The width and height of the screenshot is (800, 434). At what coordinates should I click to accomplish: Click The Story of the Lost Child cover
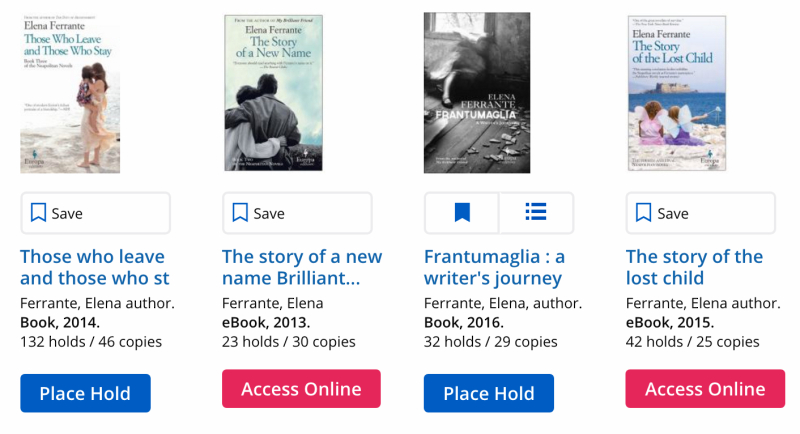677,93
